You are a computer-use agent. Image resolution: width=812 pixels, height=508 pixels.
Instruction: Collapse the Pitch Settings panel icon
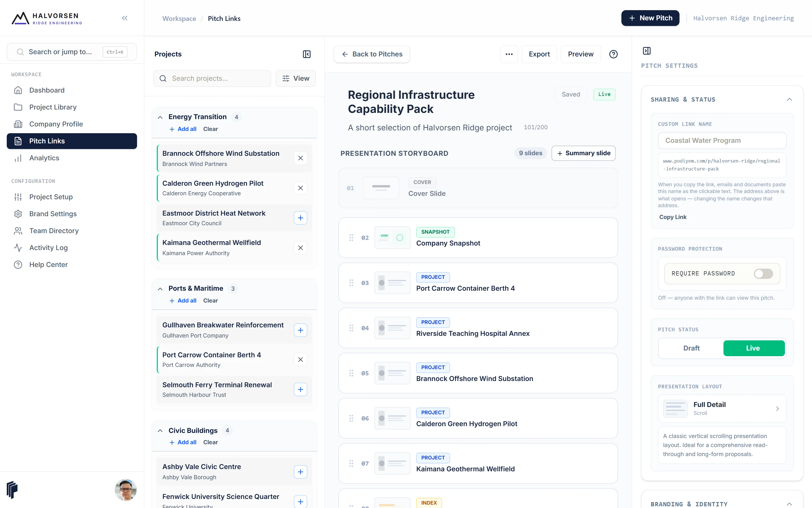pyautogui.click(x=646, y=51)
